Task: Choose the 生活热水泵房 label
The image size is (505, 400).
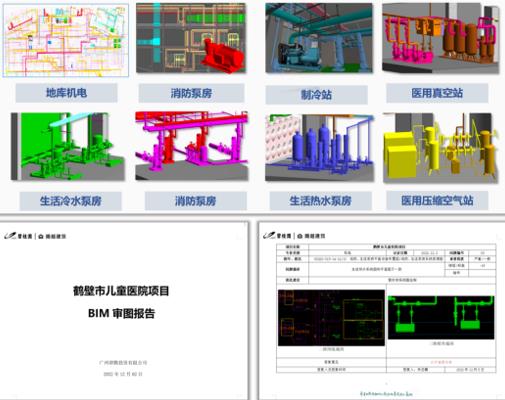Action: click(x=320, y=201)
